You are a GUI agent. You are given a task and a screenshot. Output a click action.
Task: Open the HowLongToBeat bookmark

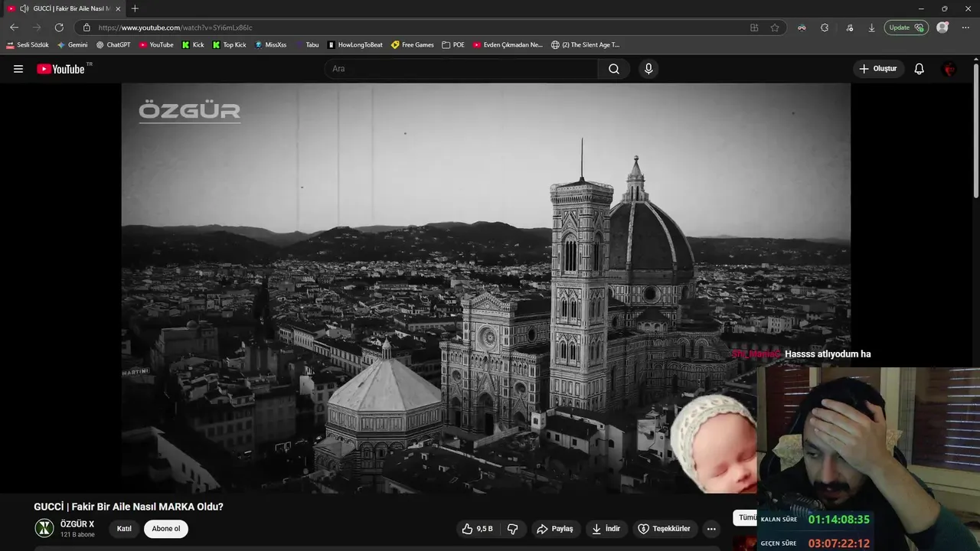pyautogui.click(x=355, y=45)
